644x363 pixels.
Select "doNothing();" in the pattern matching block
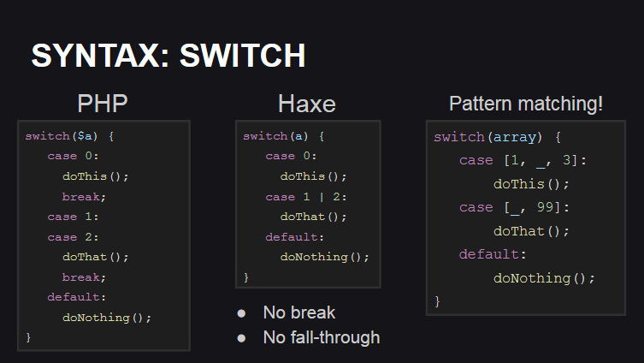(544, 278)
